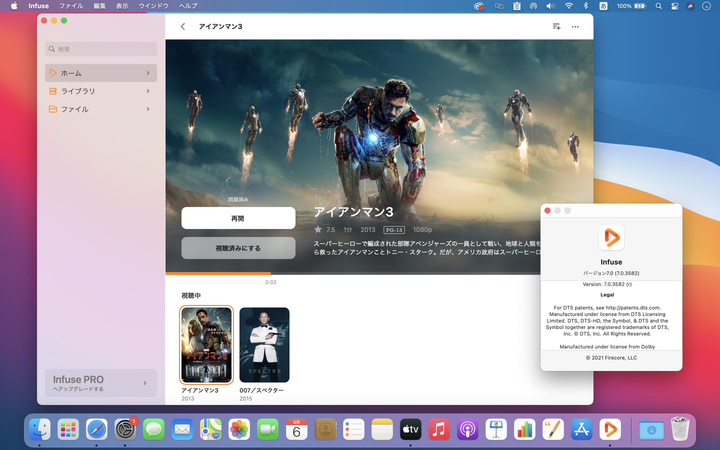Open the more options ellipsis menu

coord(575,27)
